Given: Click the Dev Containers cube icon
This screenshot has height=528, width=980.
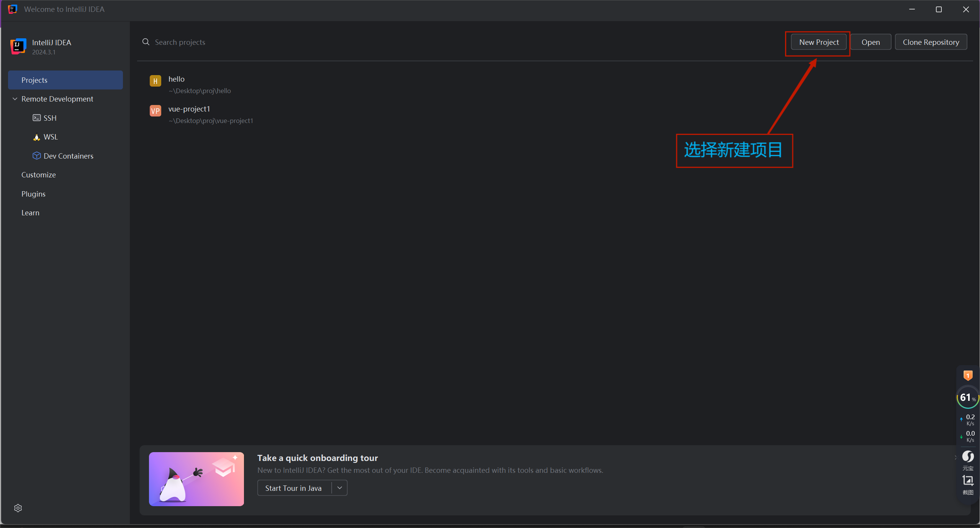Looking at the screenshot, I should 36,156.
